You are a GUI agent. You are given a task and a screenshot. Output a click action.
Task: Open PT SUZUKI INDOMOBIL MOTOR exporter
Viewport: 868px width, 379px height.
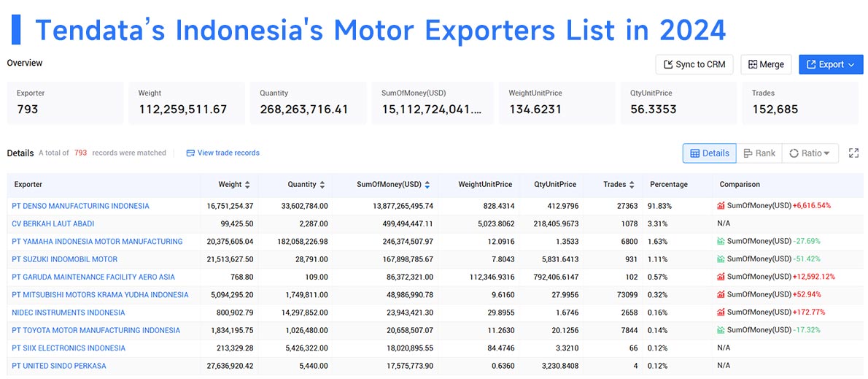[65, 259]
